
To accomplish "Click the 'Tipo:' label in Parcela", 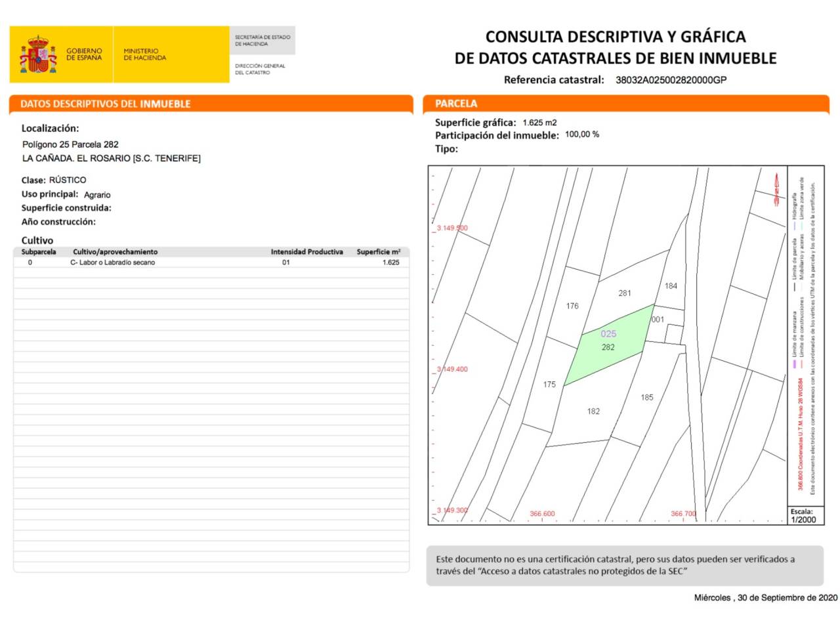I will click(x=446, y=149).
